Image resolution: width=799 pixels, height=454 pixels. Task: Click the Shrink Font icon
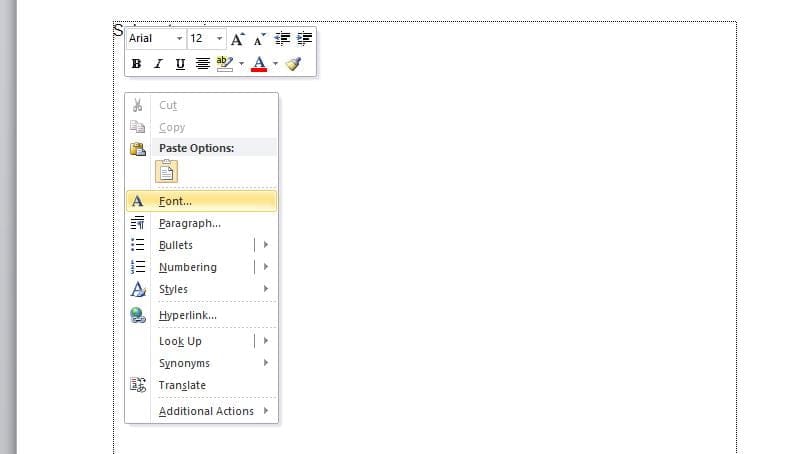click(259, 39)
